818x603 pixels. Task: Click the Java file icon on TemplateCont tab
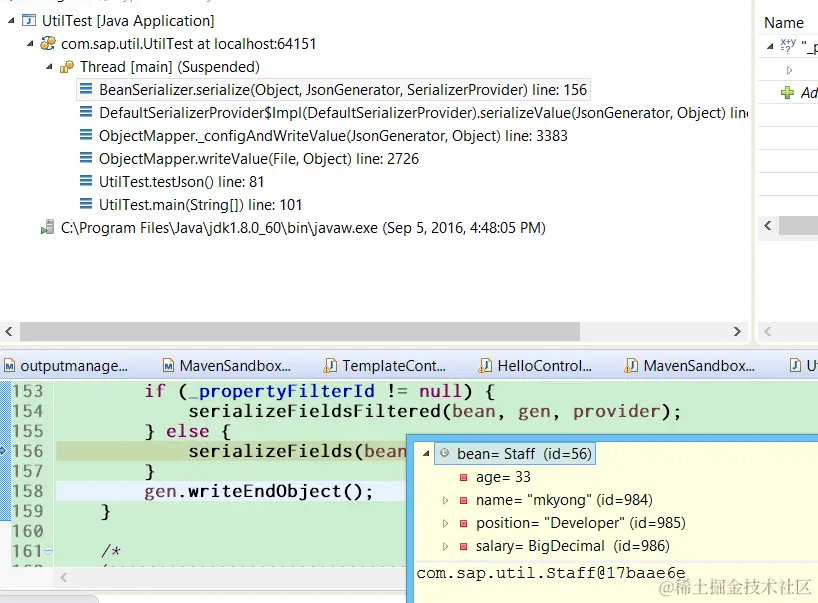330,366
